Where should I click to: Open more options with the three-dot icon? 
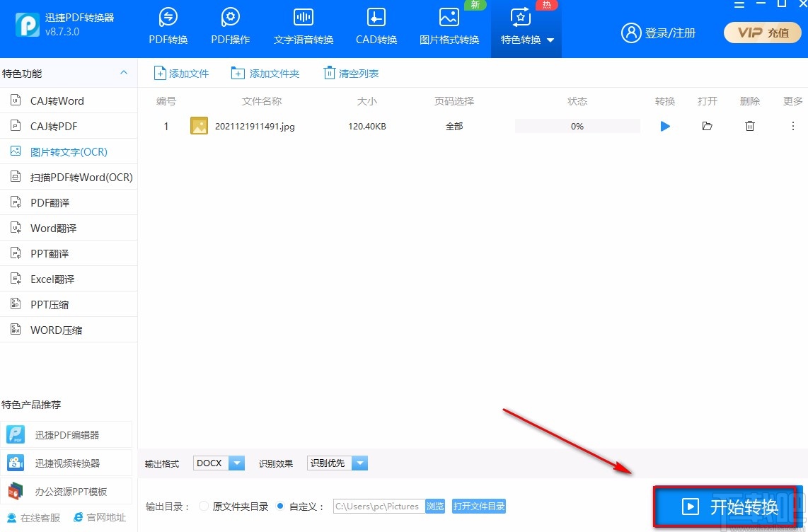click(793, 126)
